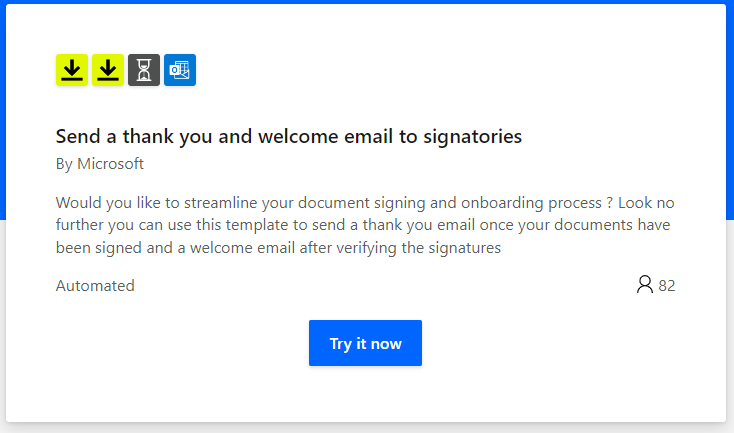Click the word 'signatories' in the title
734x433 pixels.
tap(475, 136)
